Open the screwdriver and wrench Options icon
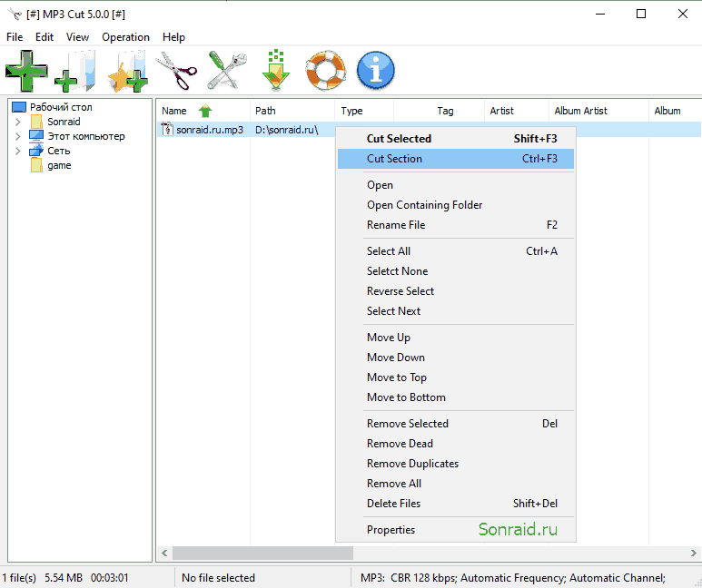 tap(227, 71)
